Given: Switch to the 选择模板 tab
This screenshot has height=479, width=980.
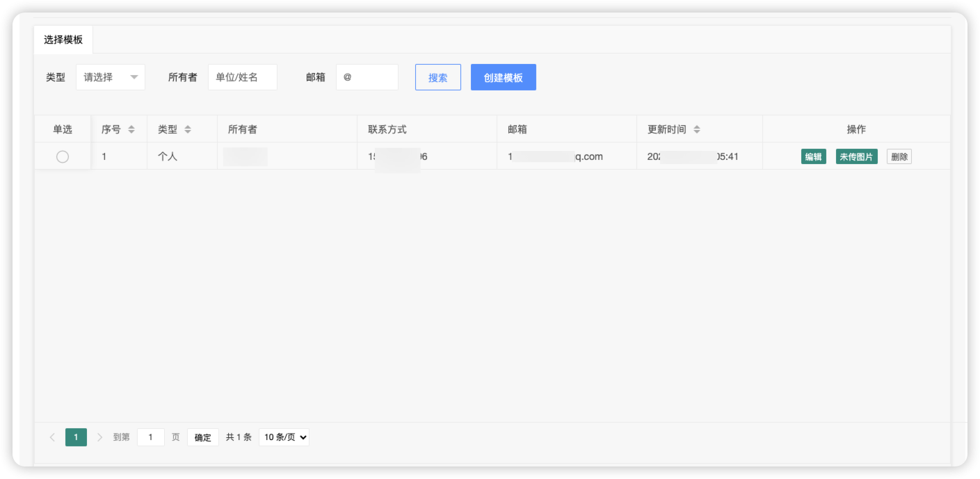Looking at the screenshot, I should [x=63, y=40].
